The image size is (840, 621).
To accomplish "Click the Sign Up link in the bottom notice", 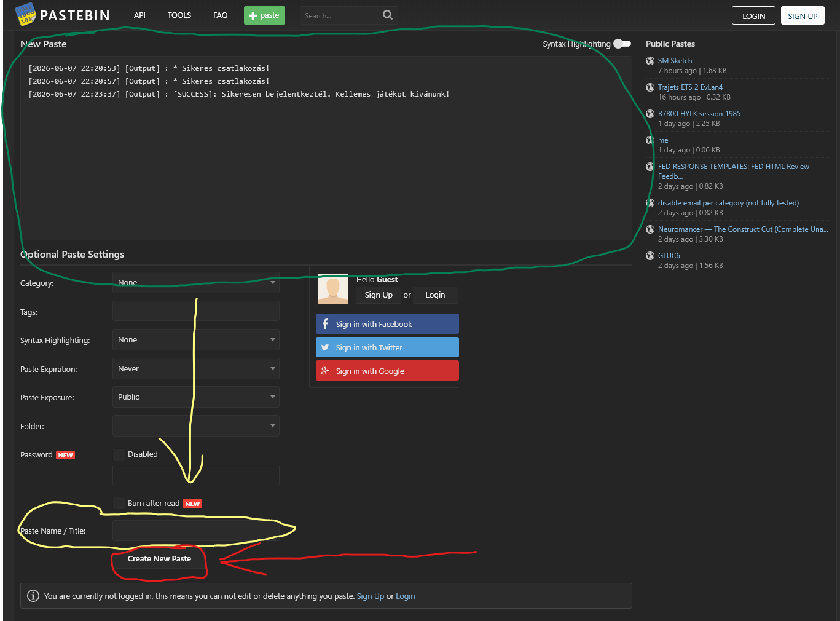I will [370, 596].
